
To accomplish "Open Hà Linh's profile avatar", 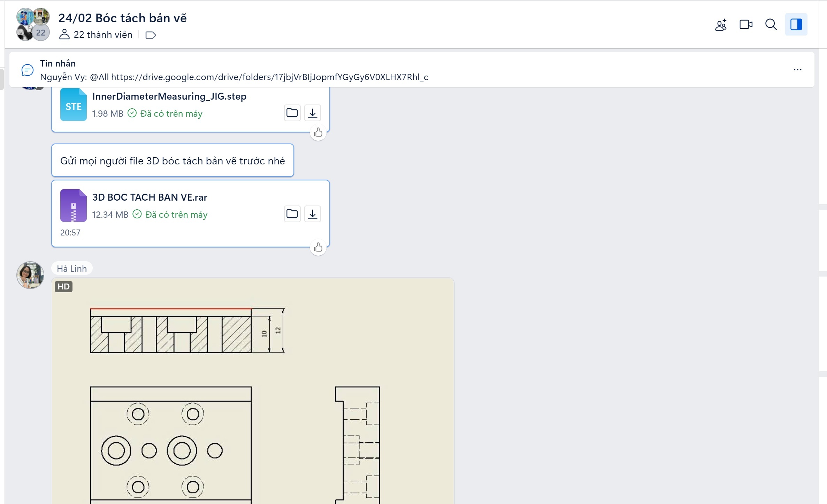I will 30,275.
